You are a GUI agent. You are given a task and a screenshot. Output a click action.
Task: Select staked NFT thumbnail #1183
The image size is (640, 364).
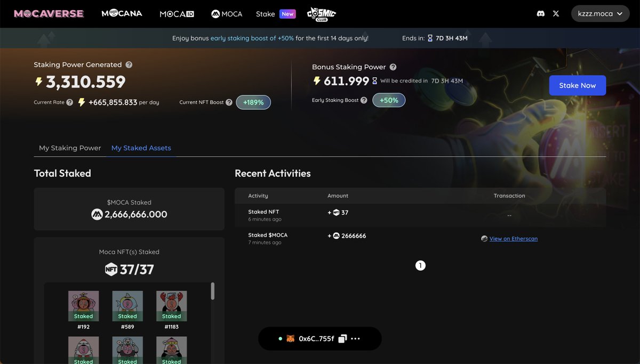point(171,306)
